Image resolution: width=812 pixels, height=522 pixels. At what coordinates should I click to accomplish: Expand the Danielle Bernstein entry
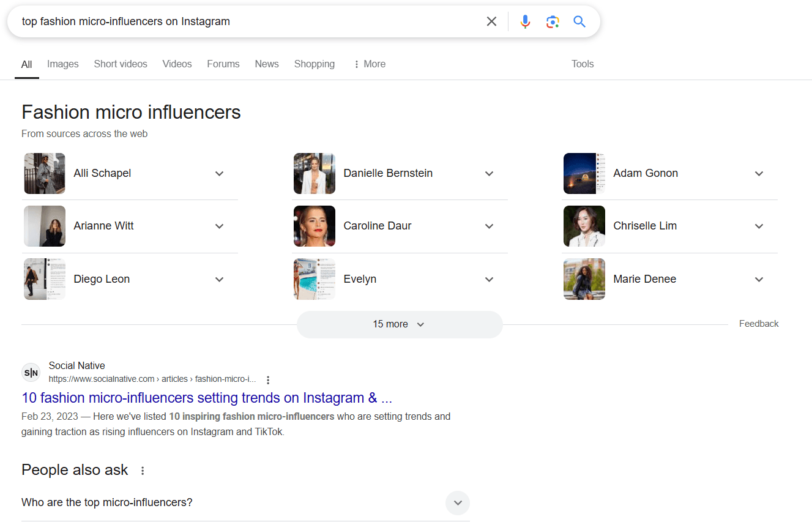point(490,173)
